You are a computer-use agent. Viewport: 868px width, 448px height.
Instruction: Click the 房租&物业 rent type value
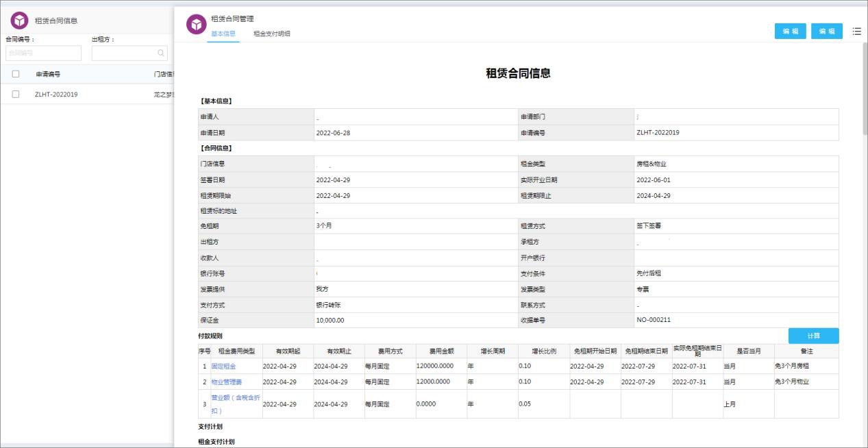click(652, 164)
